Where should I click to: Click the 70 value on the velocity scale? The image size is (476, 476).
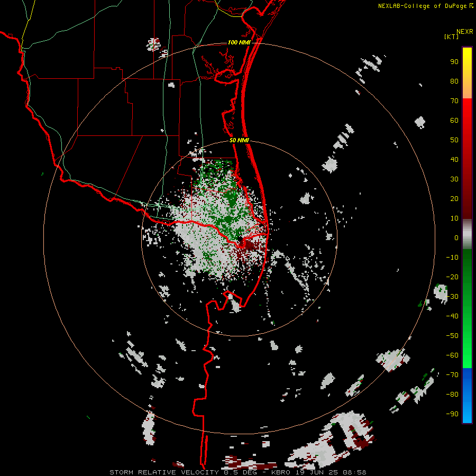coord(454,101)
